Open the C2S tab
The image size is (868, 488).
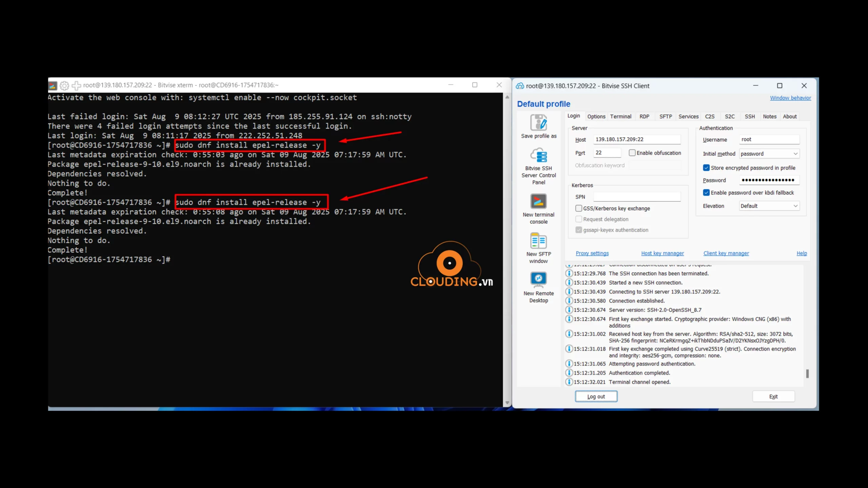pyautogui.click(x=710, y=117)
